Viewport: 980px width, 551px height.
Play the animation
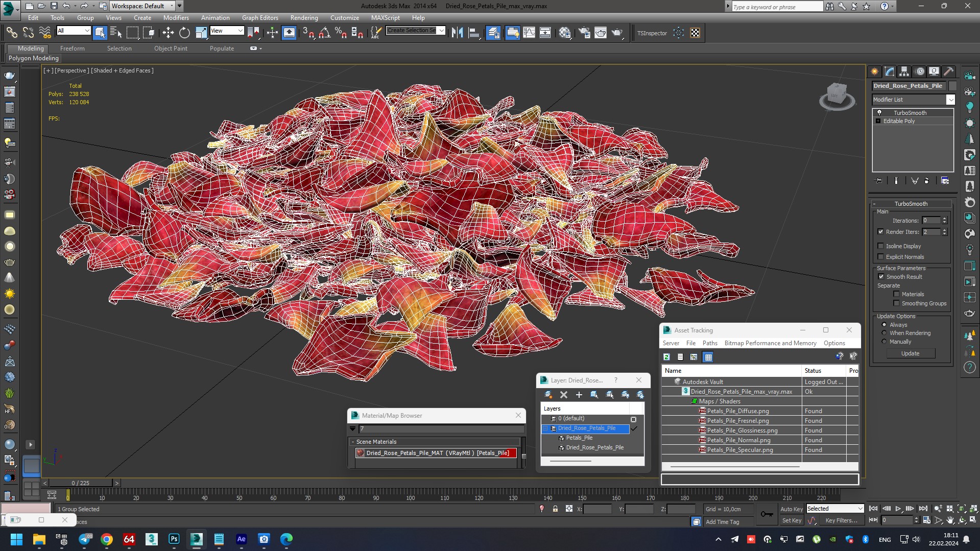pos(898,509)
